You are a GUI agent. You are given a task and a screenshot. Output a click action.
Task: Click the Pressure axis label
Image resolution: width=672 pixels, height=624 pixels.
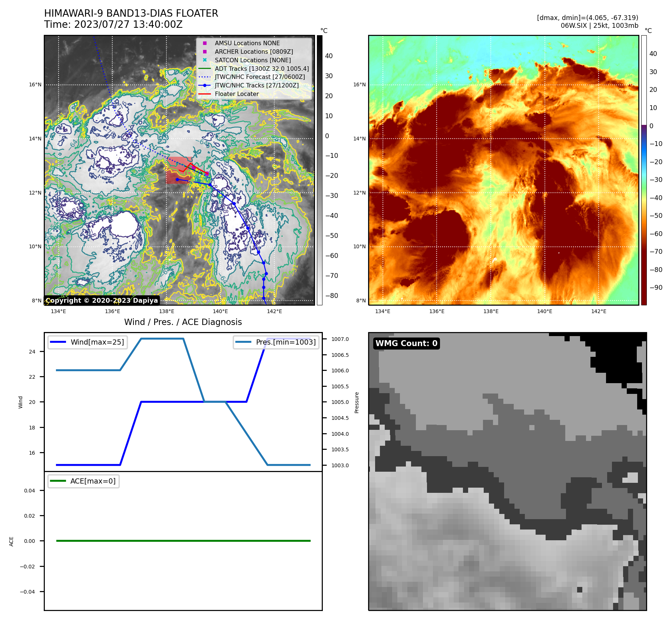pos(357,402)
